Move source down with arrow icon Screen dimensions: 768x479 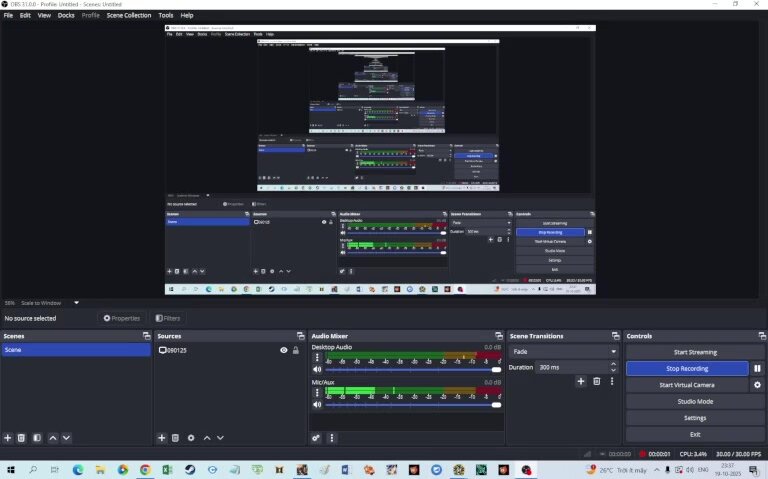tap(221, 438)
